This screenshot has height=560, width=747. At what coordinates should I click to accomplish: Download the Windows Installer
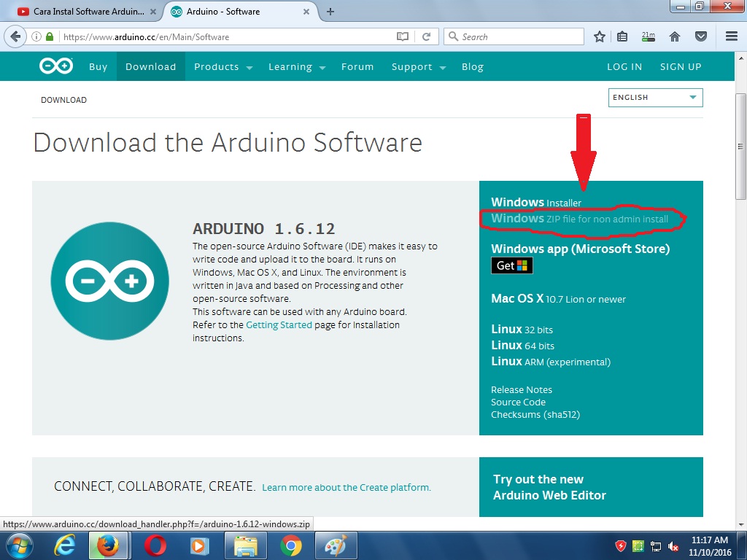click(536, 203)
